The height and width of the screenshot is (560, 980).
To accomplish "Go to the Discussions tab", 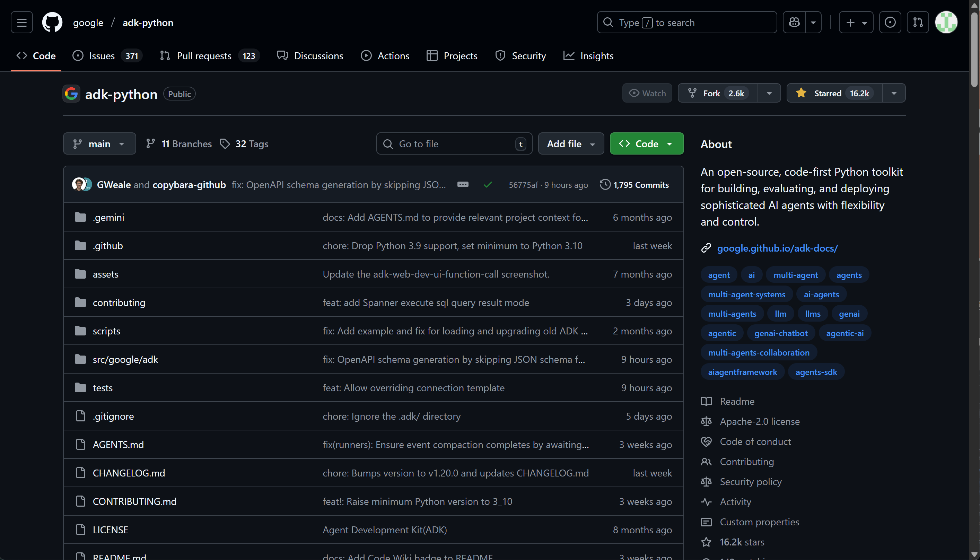I will point(310,56).
